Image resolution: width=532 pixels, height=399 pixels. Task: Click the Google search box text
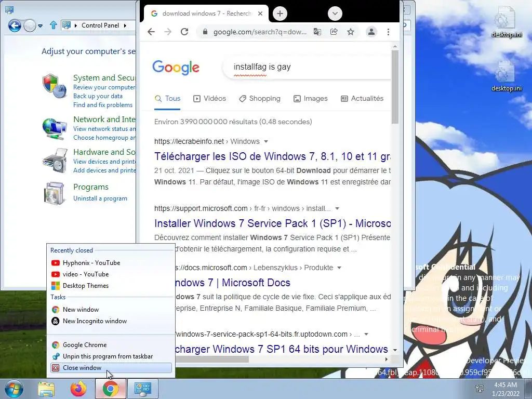click(262, 67)
